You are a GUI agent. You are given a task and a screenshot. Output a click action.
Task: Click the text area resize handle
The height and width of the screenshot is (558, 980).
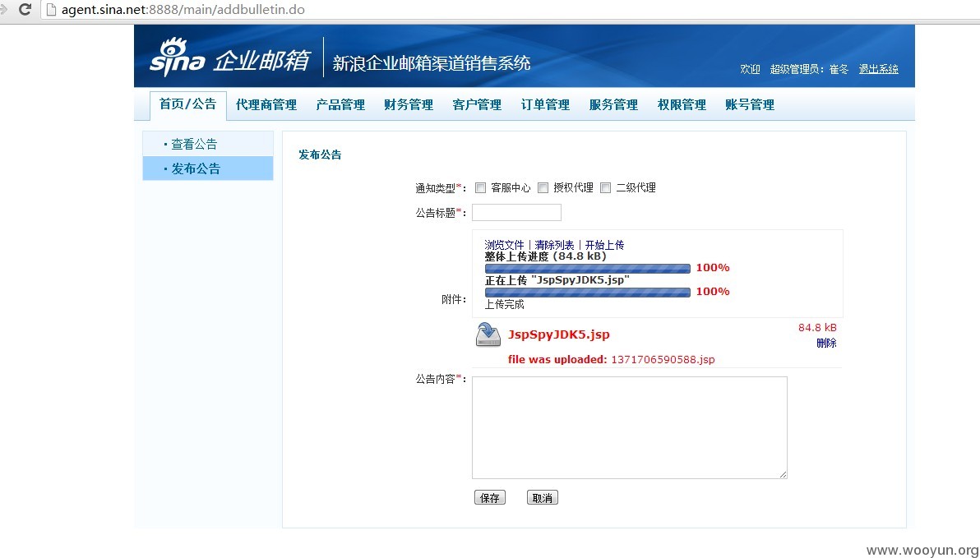pos(784,475)
